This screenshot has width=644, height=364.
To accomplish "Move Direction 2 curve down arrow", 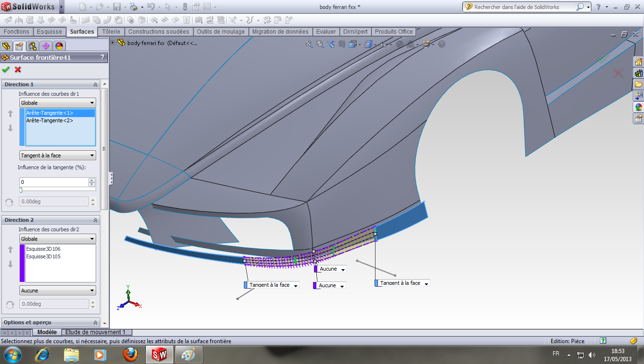I will [10, 264].
